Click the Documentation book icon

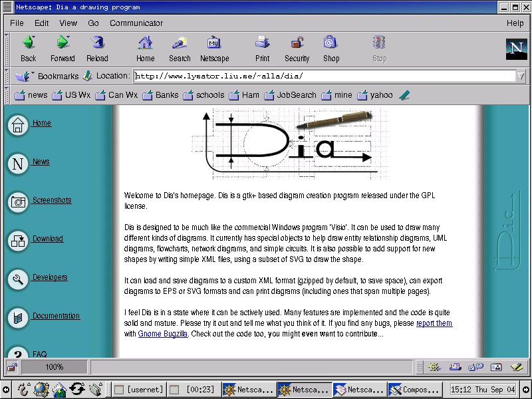[x=18, y=318]
